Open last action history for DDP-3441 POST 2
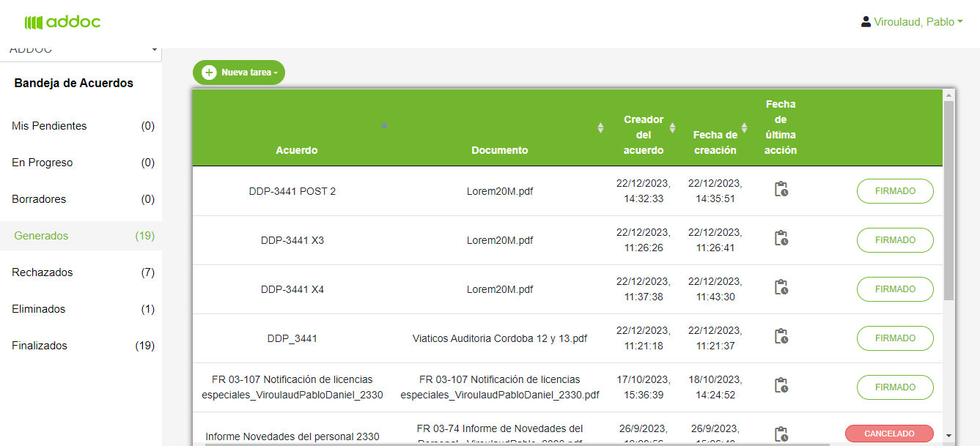The image size is (980, 446). [x=781, y=190]
